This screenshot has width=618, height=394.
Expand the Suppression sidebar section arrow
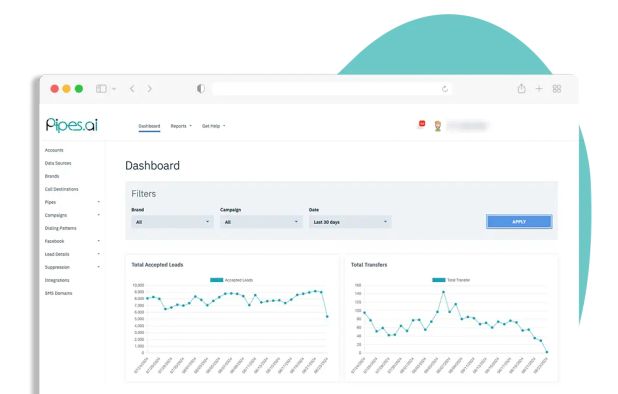99,267
